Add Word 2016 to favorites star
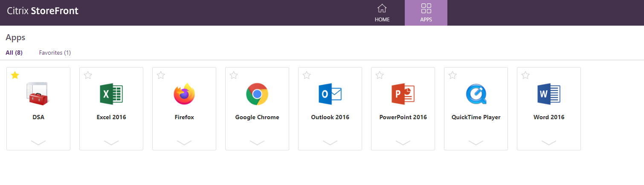The image size is (644, 185). pos(525,75)
